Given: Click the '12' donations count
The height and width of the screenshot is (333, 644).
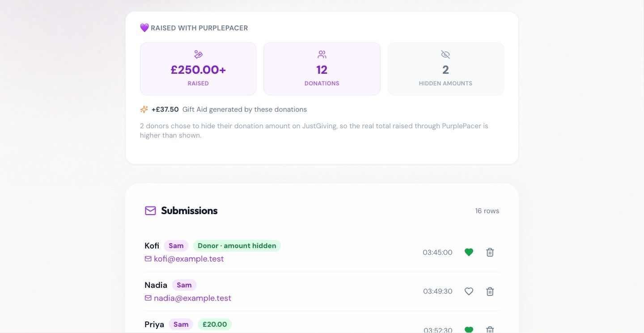Looking at the screenshot, I should tap(322, 70).
